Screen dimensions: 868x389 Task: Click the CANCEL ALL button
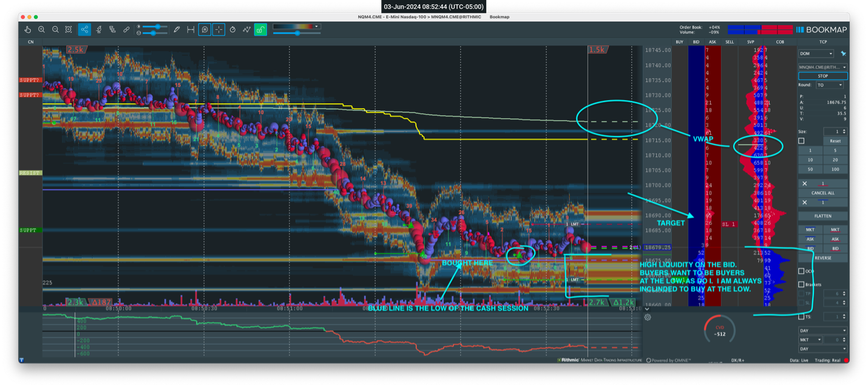click(822, 193)
